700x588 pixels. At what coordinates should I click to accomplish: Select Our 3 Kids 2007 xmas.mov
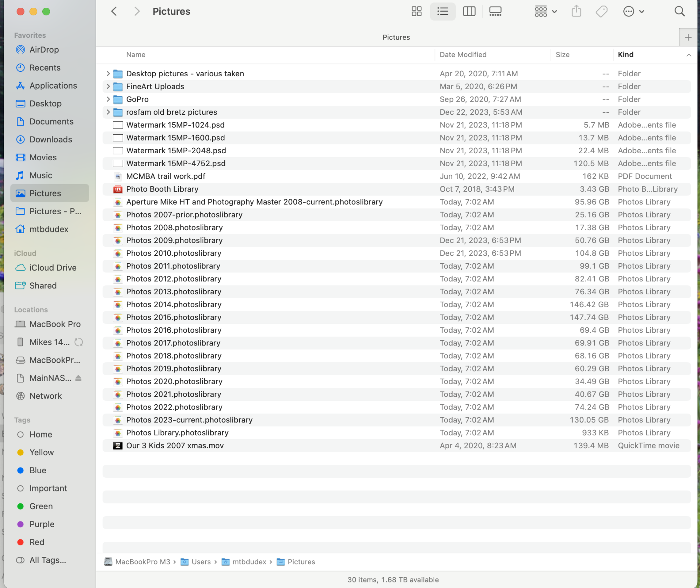[x=397, y=446]
